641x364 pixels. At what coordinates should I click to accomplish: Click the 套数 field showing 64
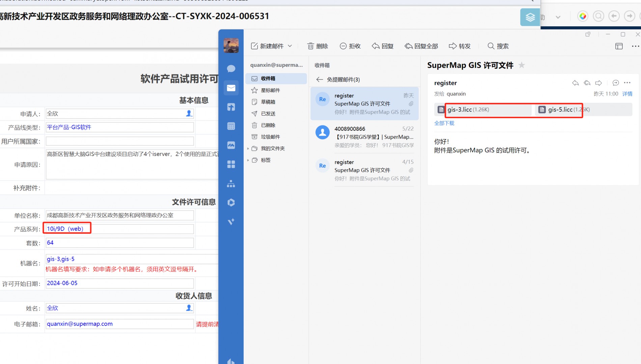pos(120,243)
